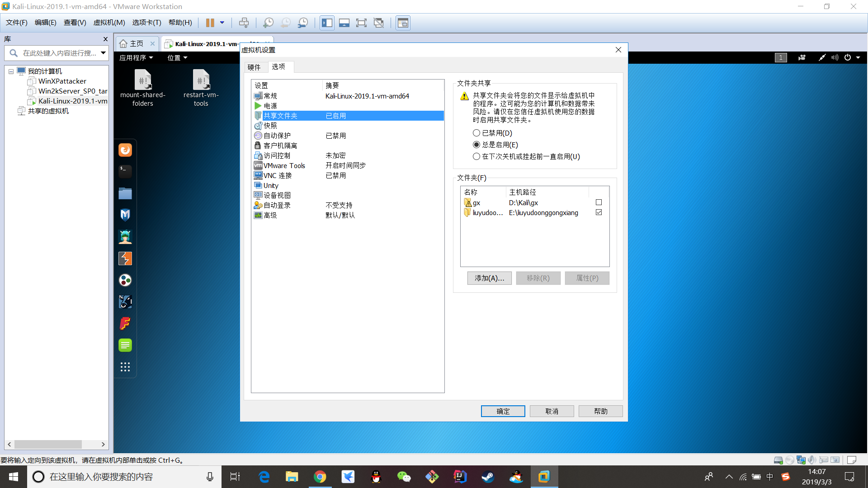
Task: Select the AutoProtect settings row
Action: tap(348, 136)
